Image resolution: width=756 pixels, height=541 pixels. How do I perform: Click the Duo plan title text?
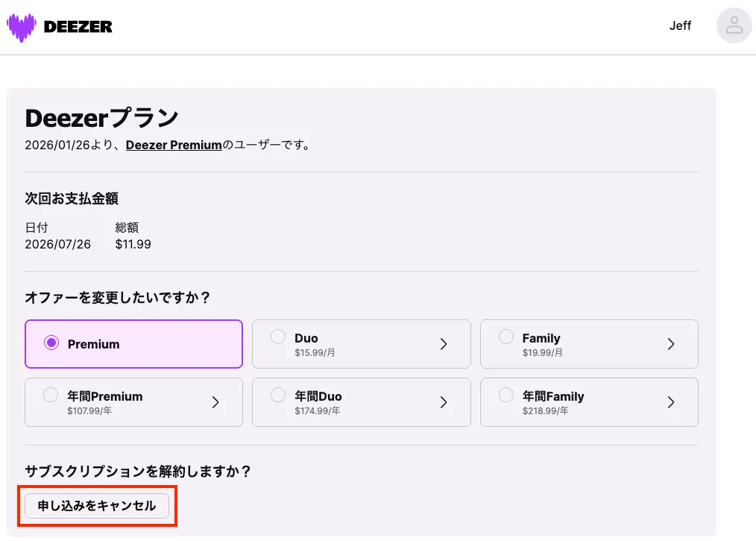point(306,338)
